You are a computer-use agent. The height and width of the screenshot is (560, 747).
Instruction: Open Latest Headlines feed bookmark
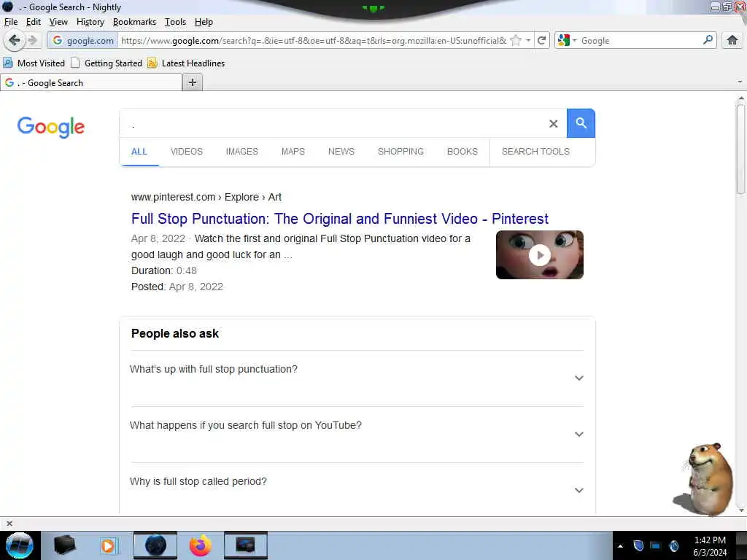coord(186,63)
